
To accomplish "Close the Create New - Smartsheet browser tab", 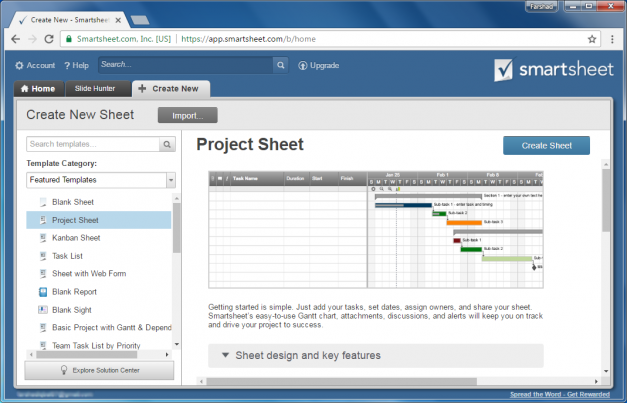I will tap(118, 20).
